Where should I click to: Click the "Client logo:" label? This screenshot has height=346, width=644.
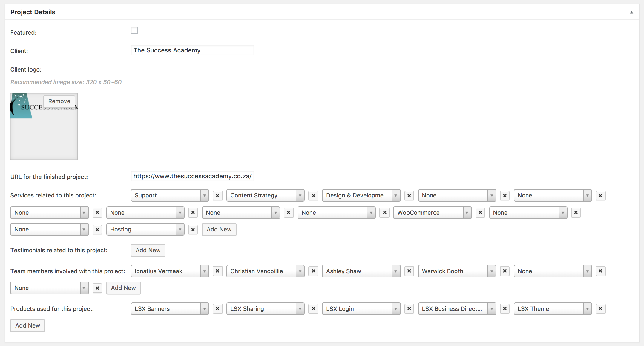tap(26, 69)
